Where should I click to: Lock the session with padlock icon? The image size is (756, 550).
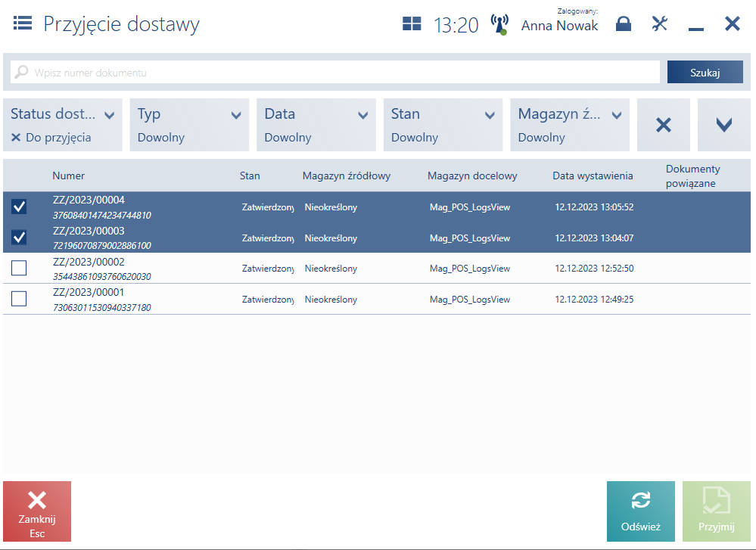(x=624, y=23)
